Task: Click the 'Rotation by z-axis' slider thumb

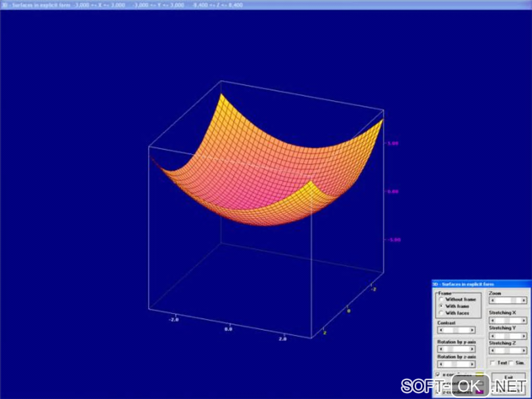Action: click(x=454, y=364)
